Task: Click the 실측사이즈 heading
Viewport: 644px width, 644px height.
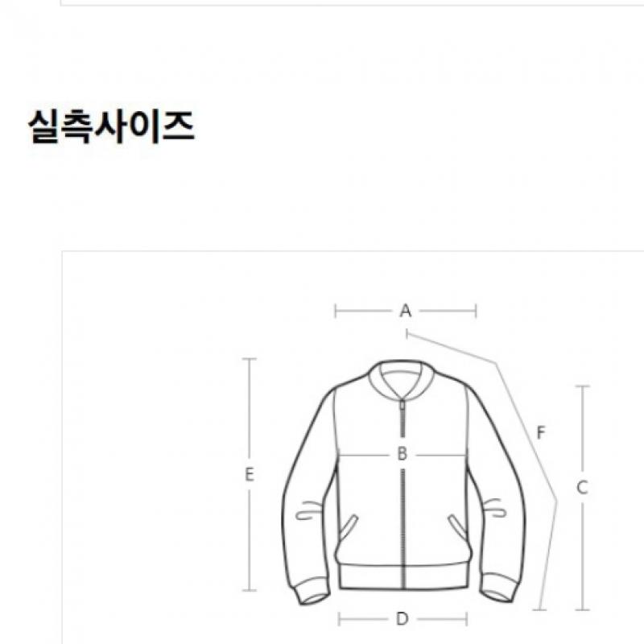Action: 111,127
